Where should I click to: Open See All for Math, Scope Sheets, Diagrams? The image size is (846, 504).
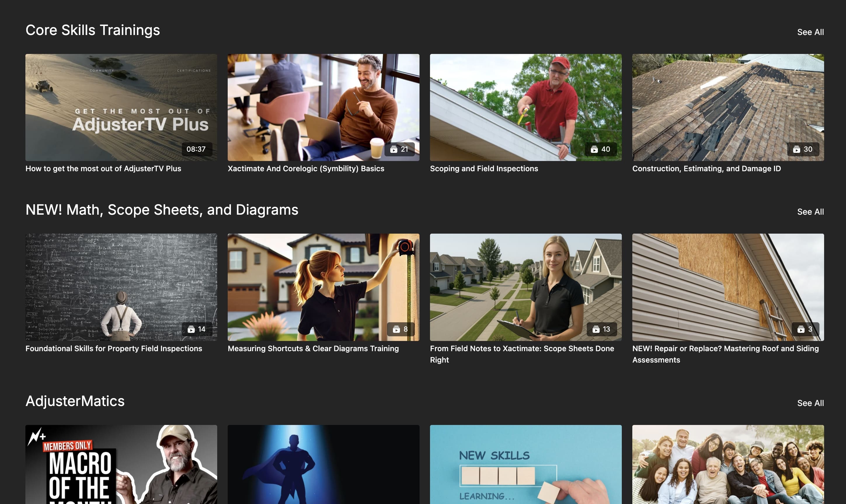[810, 211]
